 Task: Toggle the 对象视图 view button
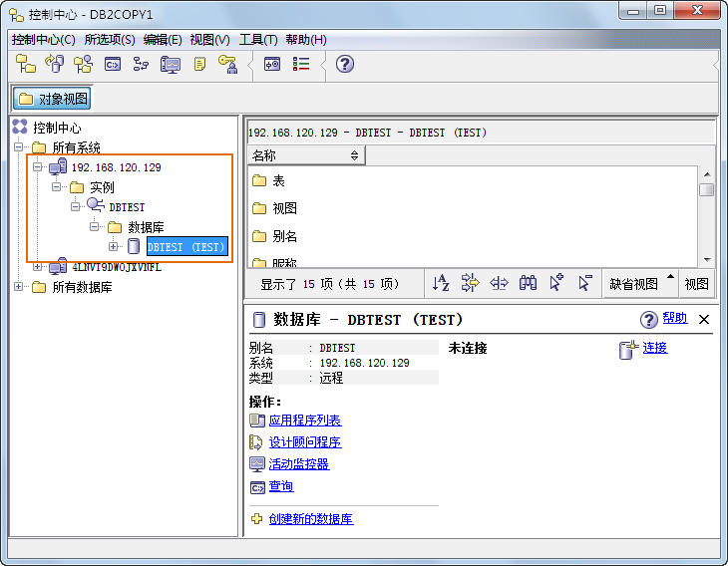53,99
